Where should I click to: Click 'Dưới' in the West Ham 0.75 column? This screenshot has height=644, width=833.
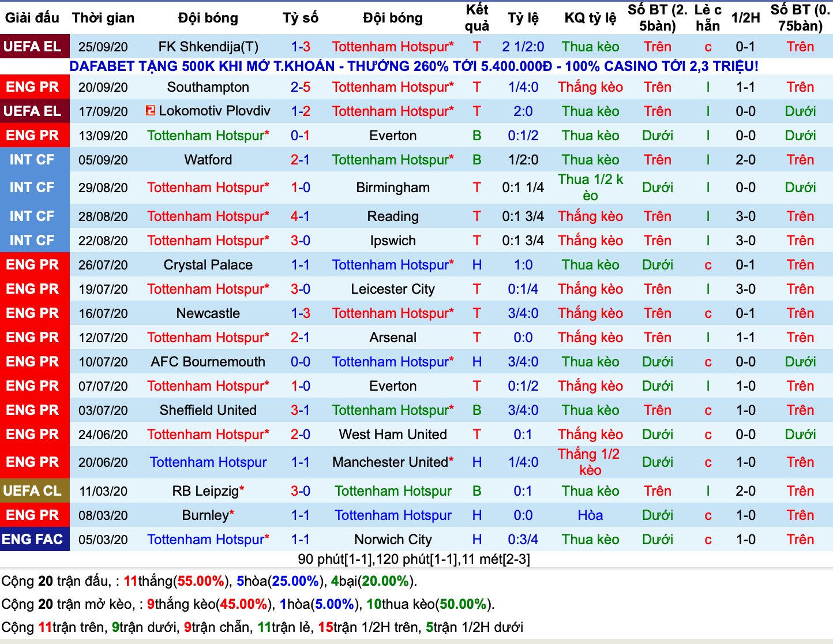click(800, 435)
